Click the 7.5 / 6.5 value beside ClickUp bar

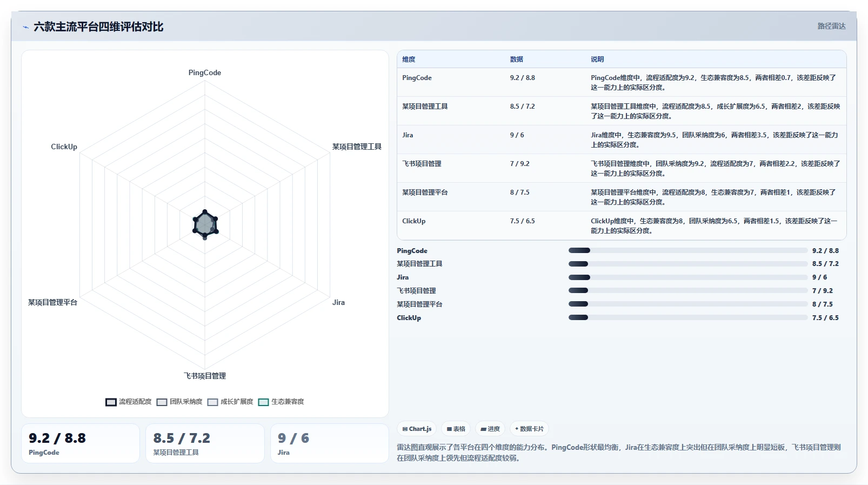pyautogui.click(x=825, y=318)
